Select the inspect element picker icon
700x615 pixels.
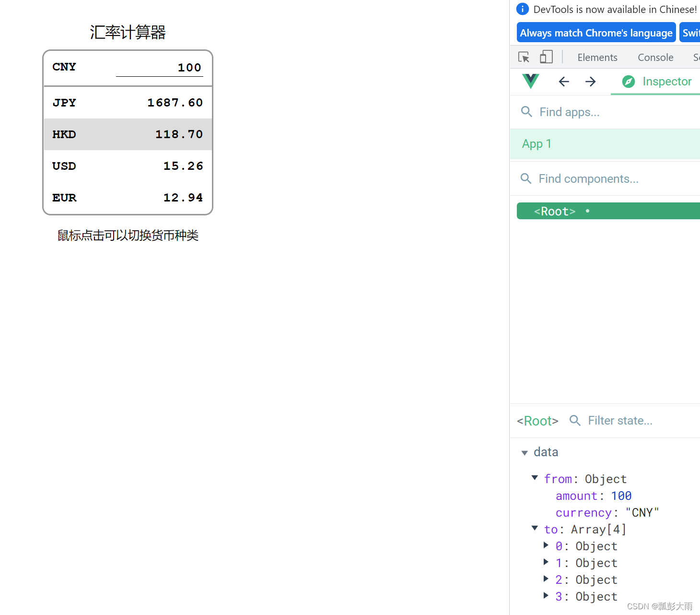pos(524,57)
